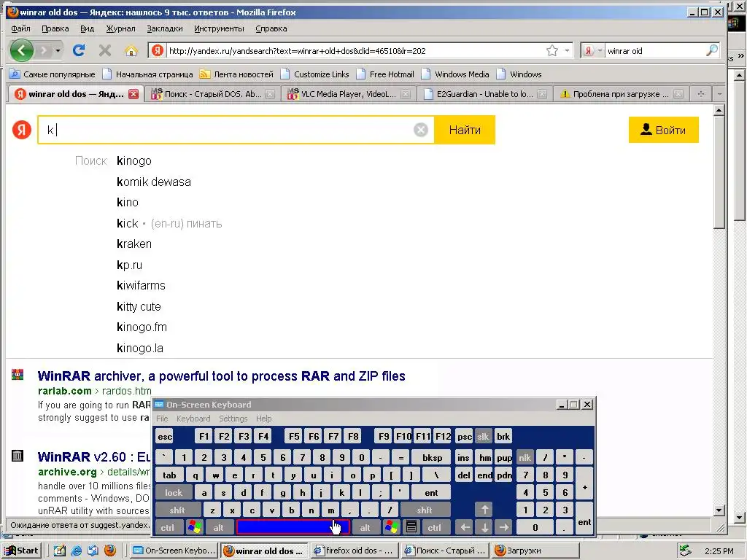Click page vertical scrollbar thumb
Image resolution: width=747 pixels, height=560 pixels.
(719, 173)
